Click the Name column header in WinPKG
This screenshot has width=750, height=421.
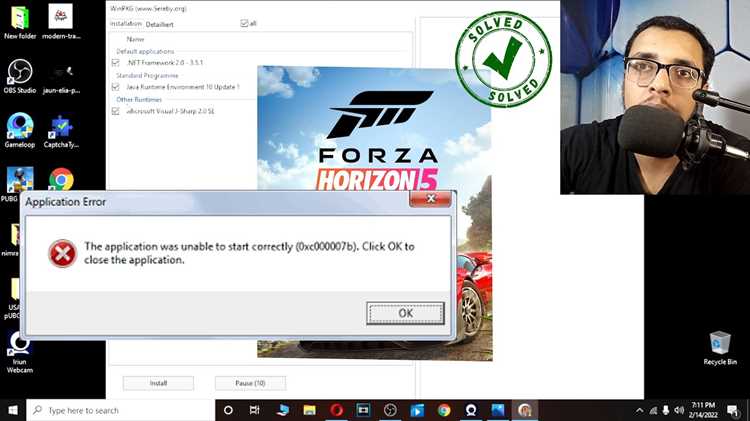coord(135,39)
